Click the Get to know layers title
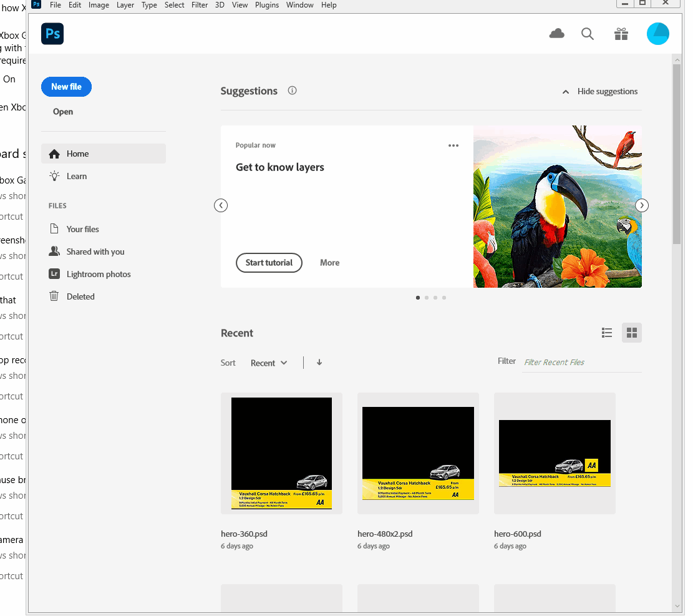The height and width of the screenshot is (616, 693). (x=280, y=167)
